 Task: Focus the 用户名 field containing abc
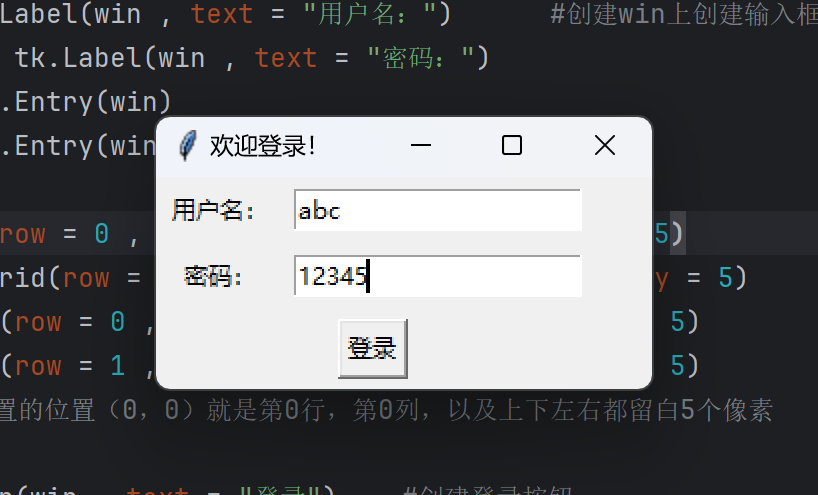(x=438, y=210)
